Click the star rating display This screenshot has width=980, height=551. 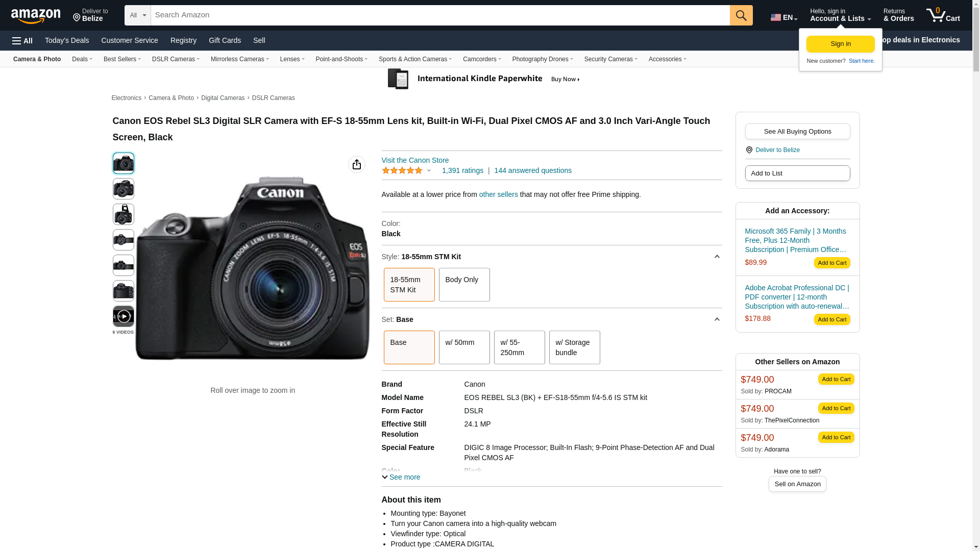402,170
